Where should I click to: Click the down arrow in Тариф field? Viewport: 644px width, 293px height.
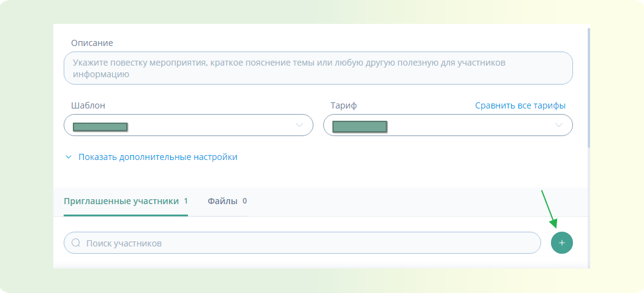(x=558, y=125)
